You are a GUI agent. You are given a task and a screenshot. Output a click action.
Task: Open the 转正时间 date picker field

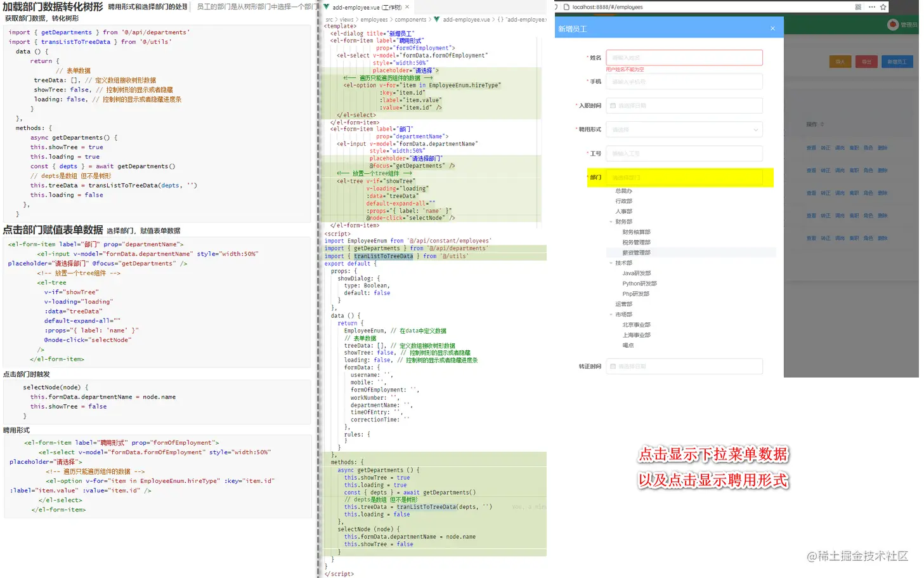[x=684, y=367]
